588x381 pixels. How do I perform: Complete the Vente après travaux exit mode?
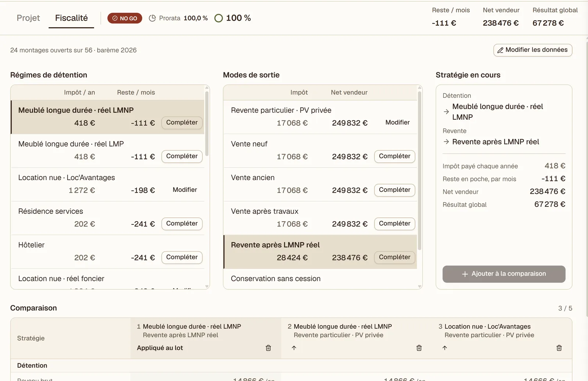(395, 224)
